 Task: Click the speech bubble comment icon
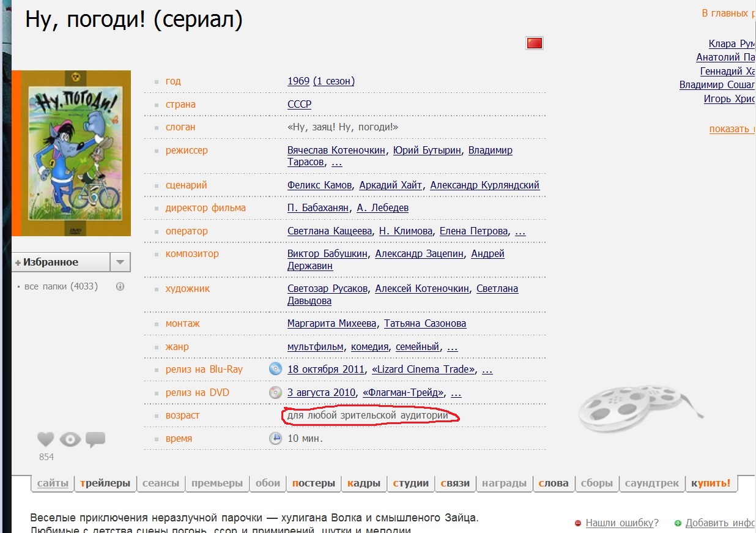point(95,439)
